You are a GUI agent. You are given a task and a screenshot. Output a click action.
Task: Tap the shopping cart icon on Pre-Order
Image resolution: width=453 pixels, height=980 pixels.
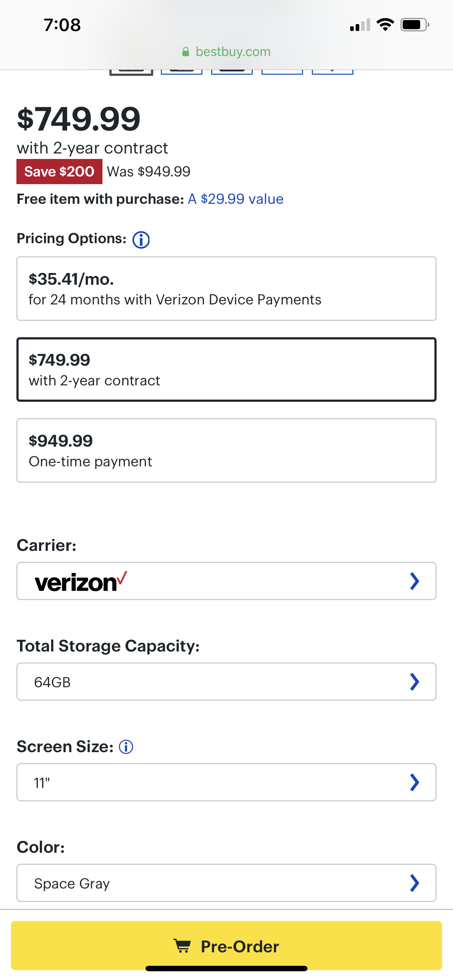[182, 946]
